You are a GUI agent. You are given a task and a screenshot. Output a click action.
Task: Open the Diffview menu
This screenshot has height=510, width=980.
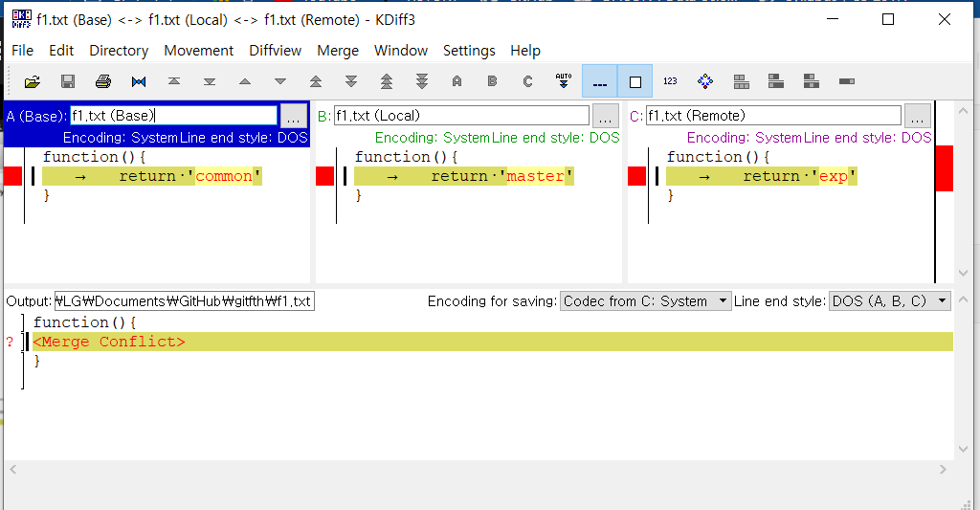(x=275, y=51)
